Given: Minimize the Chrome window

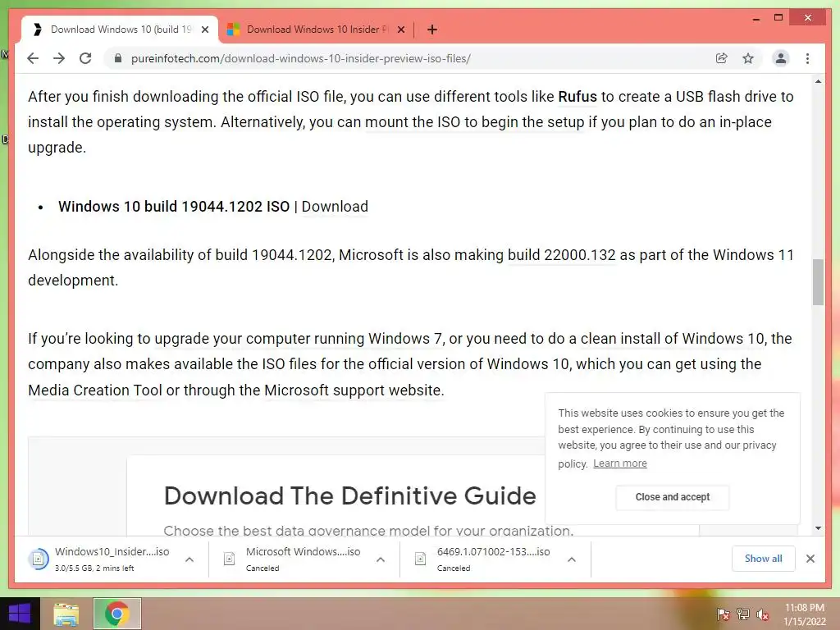Looking at the screenshot, I should (x=756, y=18).
